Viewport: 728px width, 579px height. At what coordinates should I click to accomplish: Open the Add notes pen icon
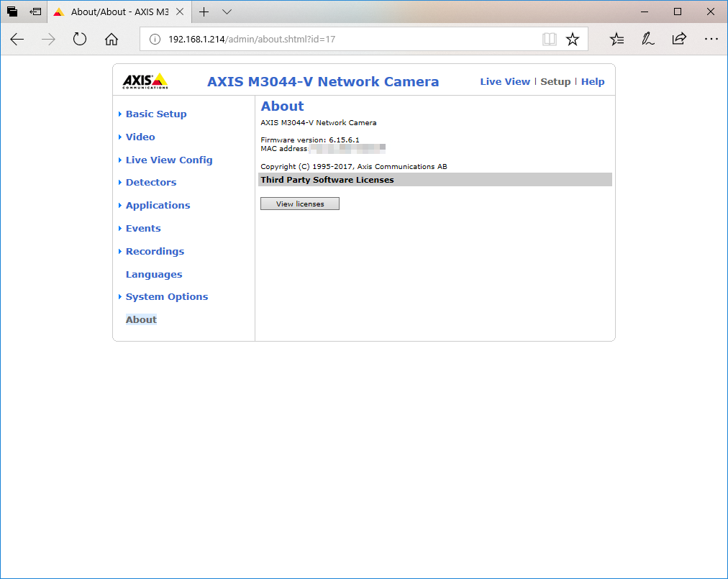point(647,39)
